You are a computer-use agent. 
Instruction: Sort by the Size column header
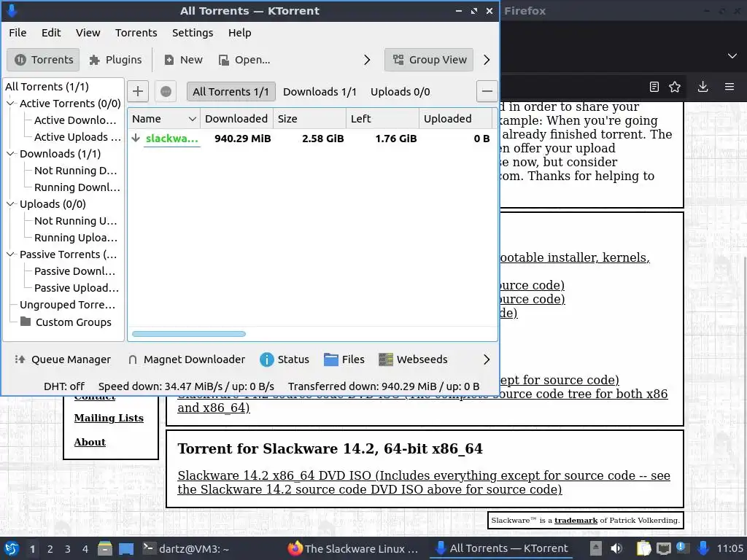coord(309,119)
